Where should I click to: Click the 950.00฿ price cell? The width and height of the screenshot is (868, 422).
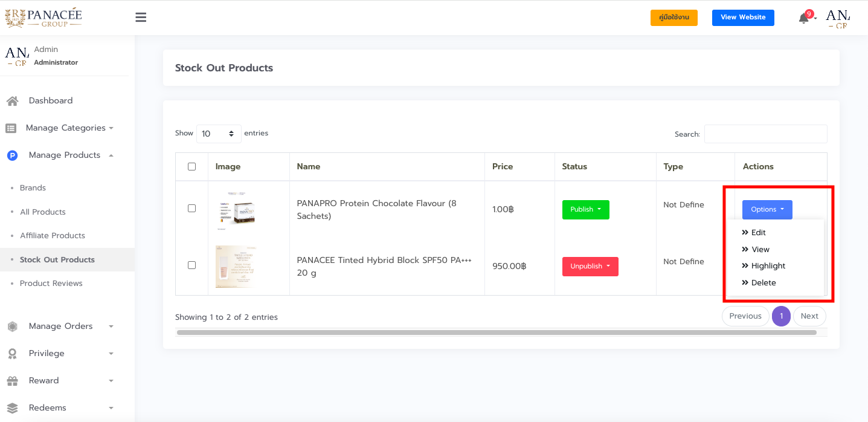point(509,267)
